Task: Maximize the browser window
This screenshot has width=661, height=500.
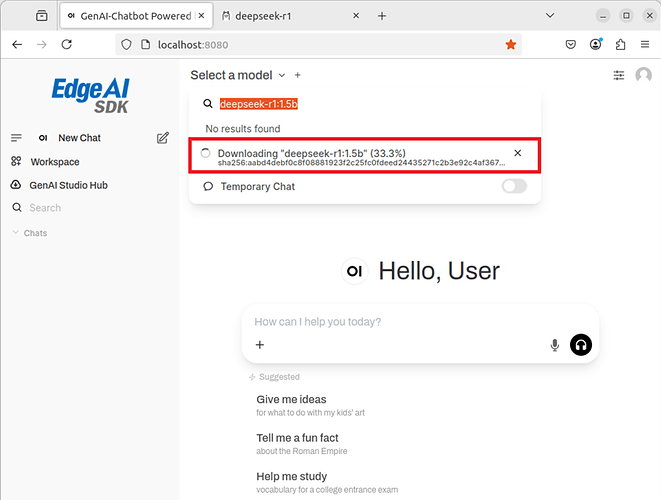Action: click(x=626, y=16)
